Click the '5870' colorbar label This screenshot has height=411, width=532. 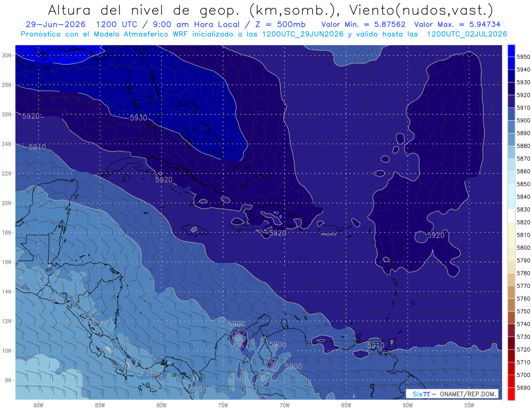(524, 158)
